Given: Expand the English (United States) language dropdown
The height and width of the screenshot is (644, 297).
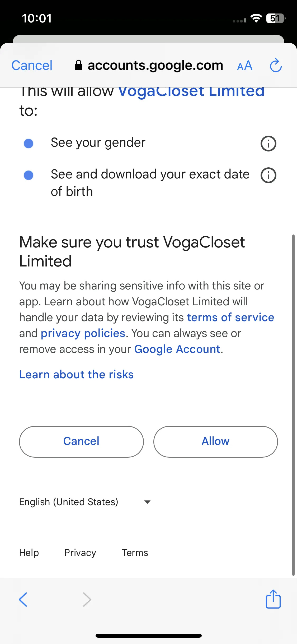Looking at the screenshot, I should (x=85, y=502).
